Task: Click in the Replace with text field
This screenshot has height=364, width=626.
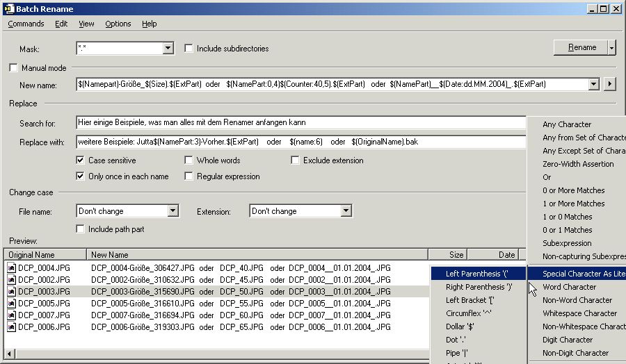Action: 301,142
